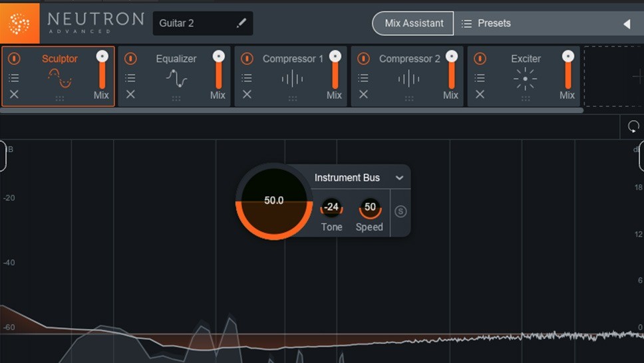Open the Instrument Bus target dropdown
The height and width of the screenshot is (363, 644).
(x=359, y=178)
